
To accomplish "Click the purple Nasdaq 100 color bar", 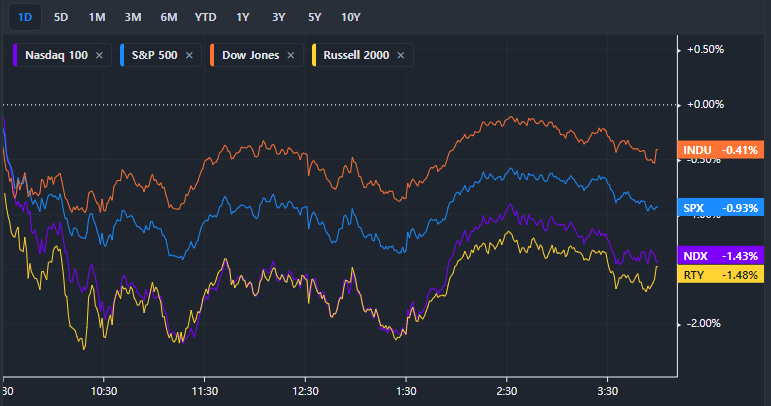I will pos(15,56).
